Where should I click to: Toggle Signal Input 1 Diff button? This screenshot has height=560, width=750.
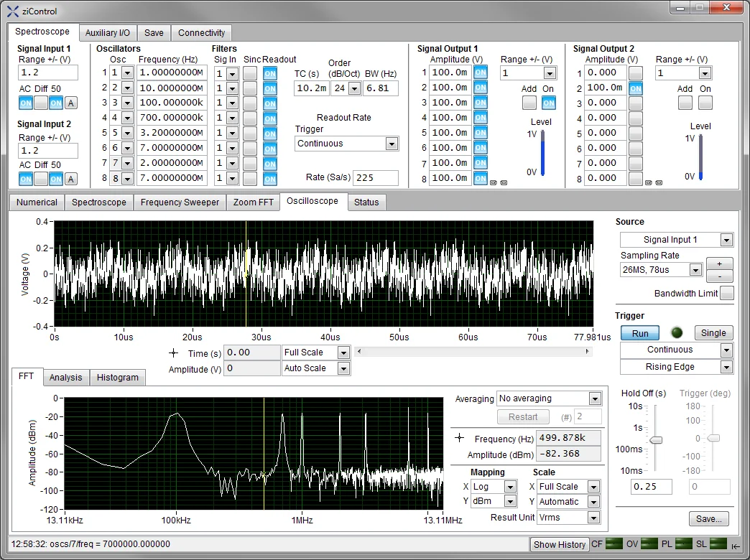[41, 103]
